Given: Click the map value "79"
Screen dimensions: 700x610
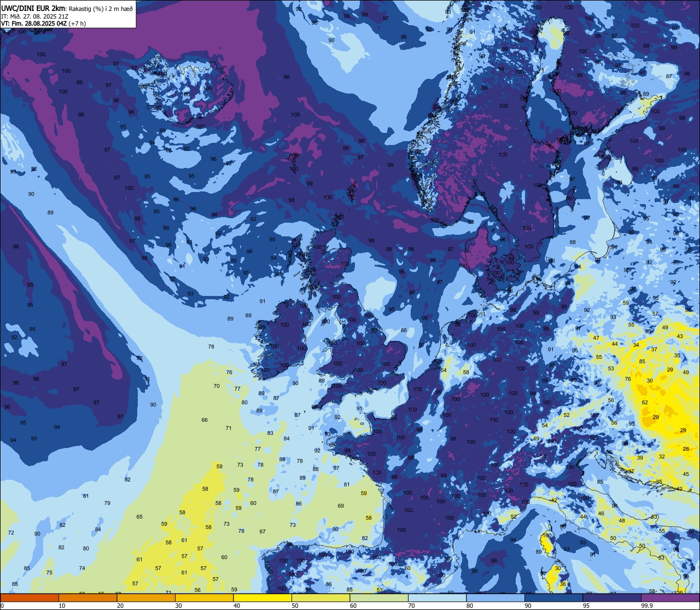Looking at the screenshot, I should pyautogui.click(x=107, y=503).
